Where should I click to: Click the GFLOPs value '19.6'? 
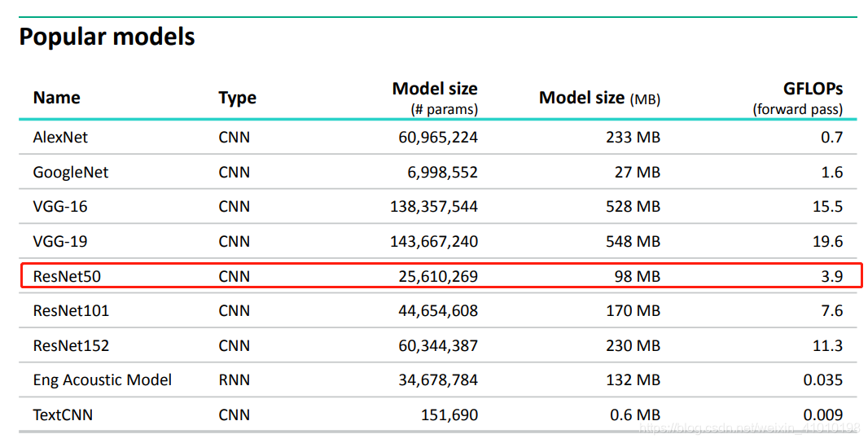[827, 241]
